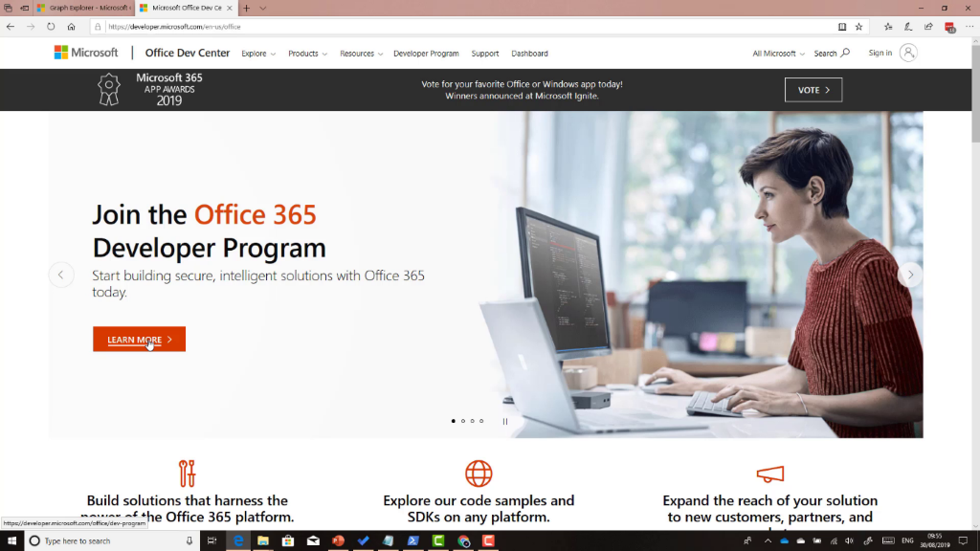Open the notification action center
This screenshot has width=980, height=551.
pyautogui.click(x=963, y=541)
